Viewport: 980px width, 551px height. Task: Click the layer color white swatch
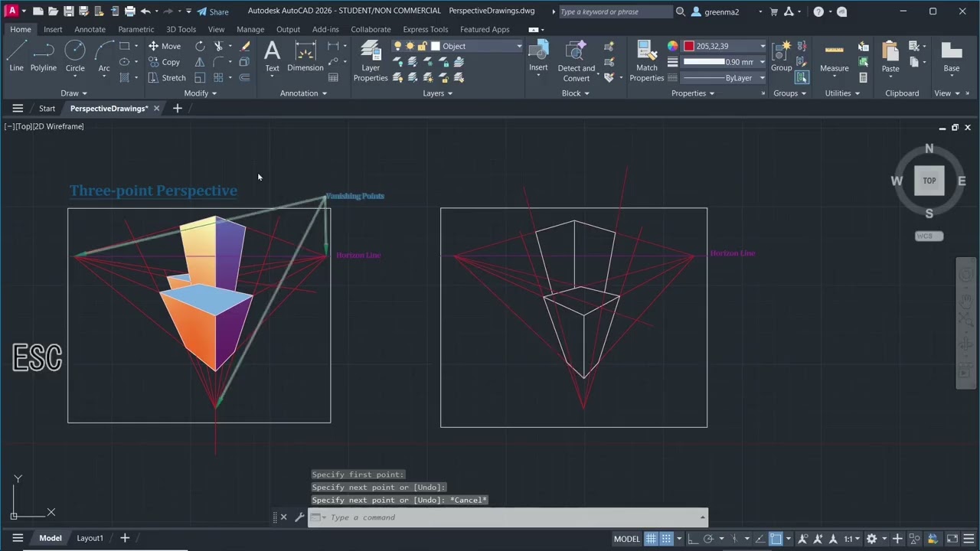coord(436,46)
